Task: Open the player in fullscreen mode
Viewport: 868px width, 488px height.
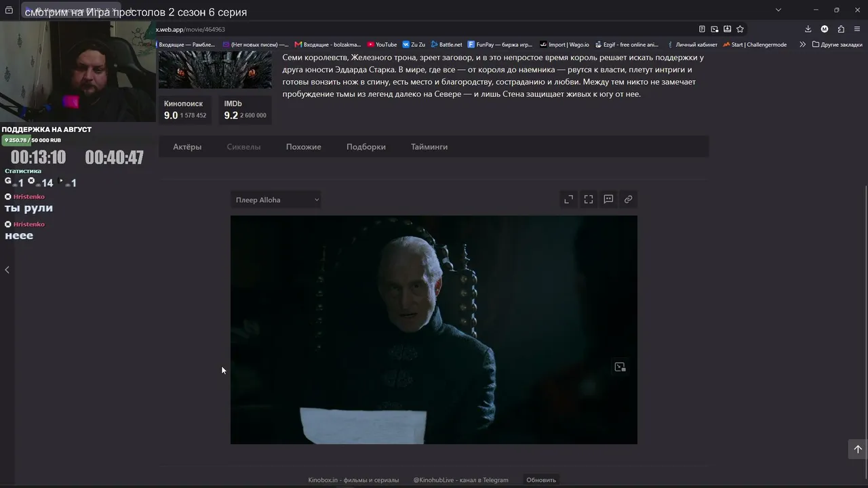Action: click(x=589, y=199)
